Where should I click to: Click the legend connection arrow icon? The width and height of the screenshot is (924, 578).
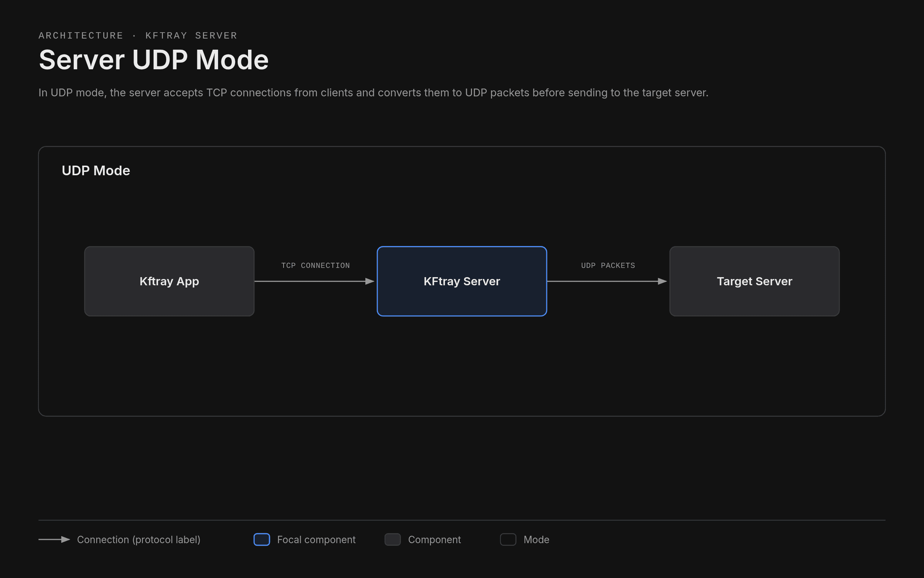pos(54,539)
